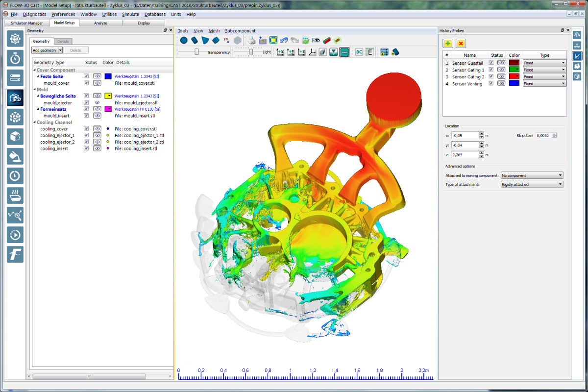The height and width of the screenshot is (392, 588).
Task: Open Type dropdown for Sensor Gating 2
Action: 544,76
